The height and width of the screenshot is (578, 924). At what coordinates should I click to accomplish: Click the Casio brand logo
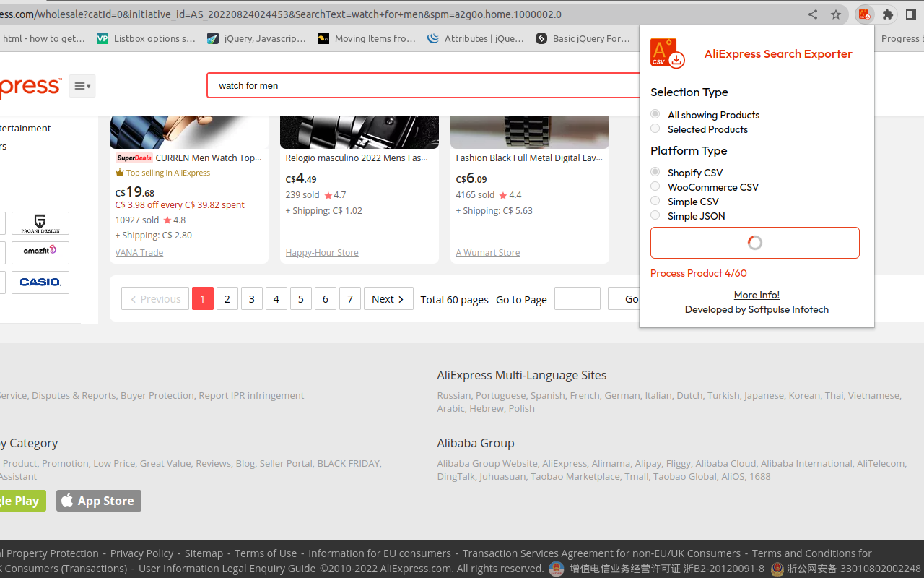[x=40, y=282]
